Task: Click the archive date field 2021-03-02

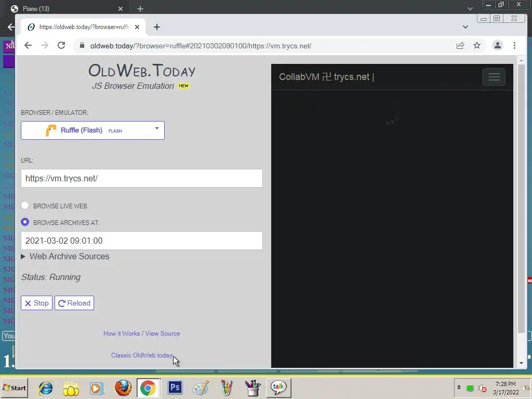Action: click(141, 241)
